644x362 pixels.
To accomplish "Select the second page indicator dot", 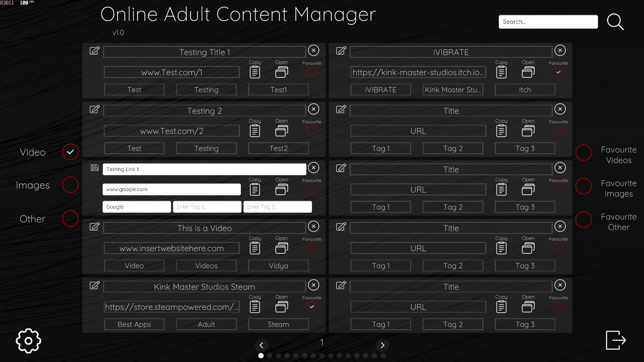I will click(x=269, y=356).
